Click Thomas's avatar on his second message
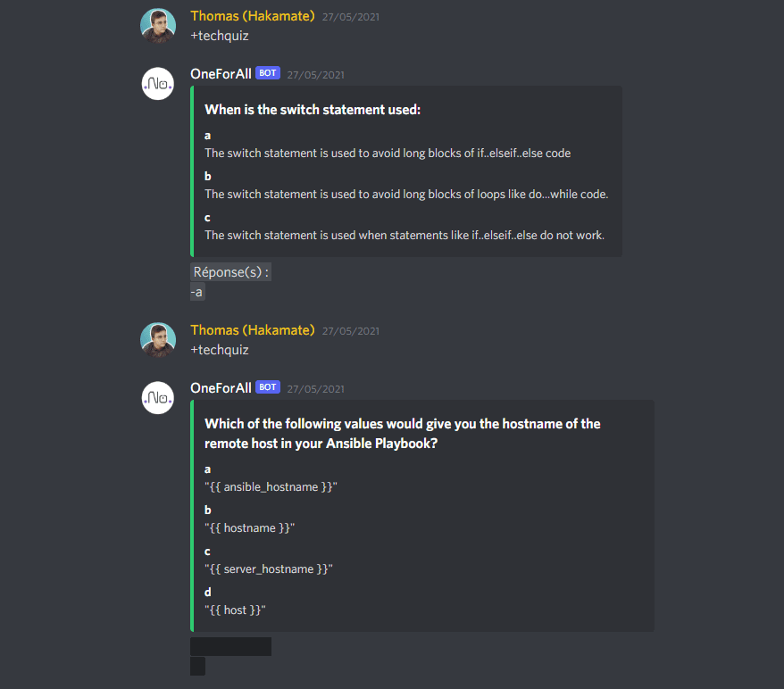This screenshot has height=689, width=784. (x=158, y=339)
